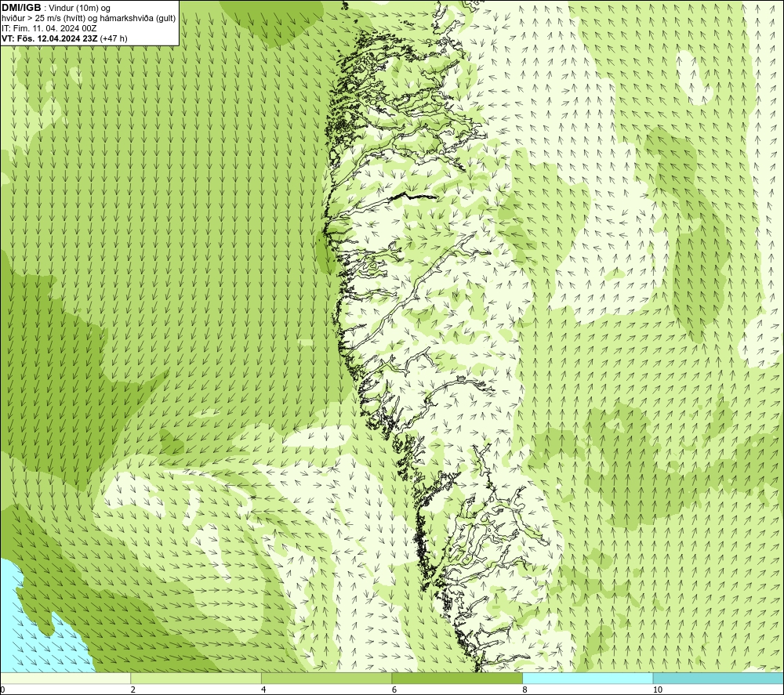Select the light cyan 8–10 legend swatch

(x=587, y=678)
